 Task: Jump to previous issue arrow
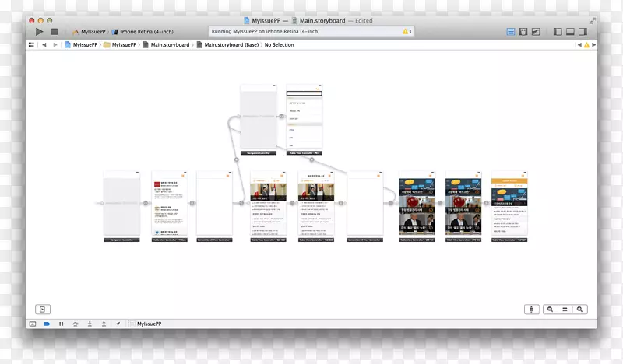pyautogui.click(x=579, y=45)
